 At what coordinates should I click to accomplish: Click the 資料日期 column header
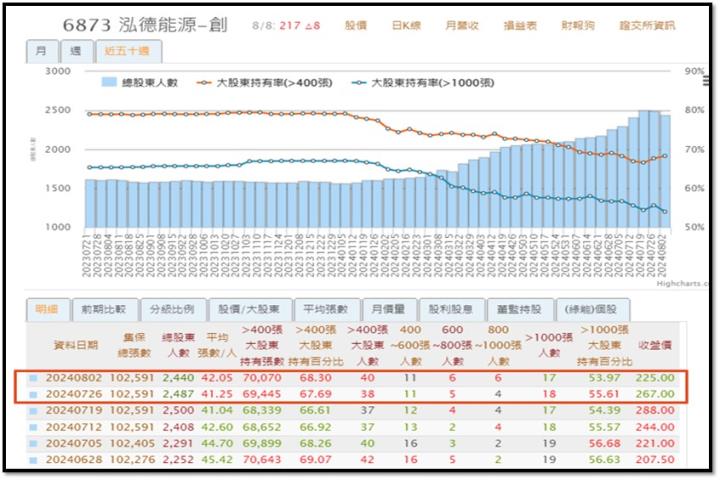(76, 345)
